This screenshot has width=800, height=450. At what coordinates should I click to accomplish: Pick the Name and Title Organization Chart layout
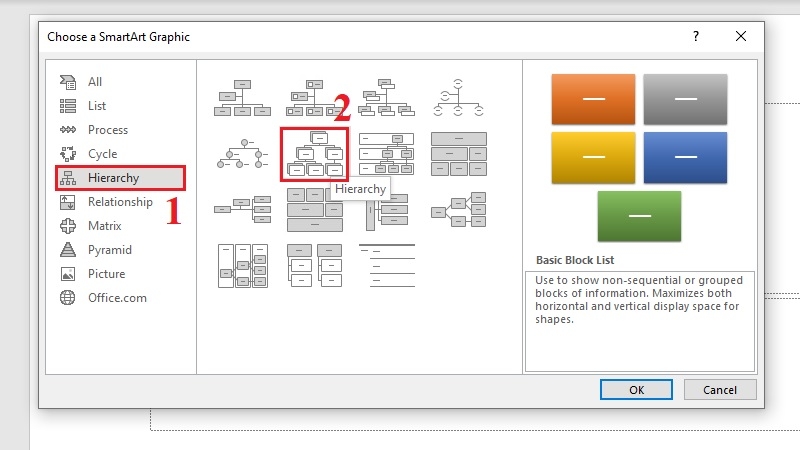point(386,97)
